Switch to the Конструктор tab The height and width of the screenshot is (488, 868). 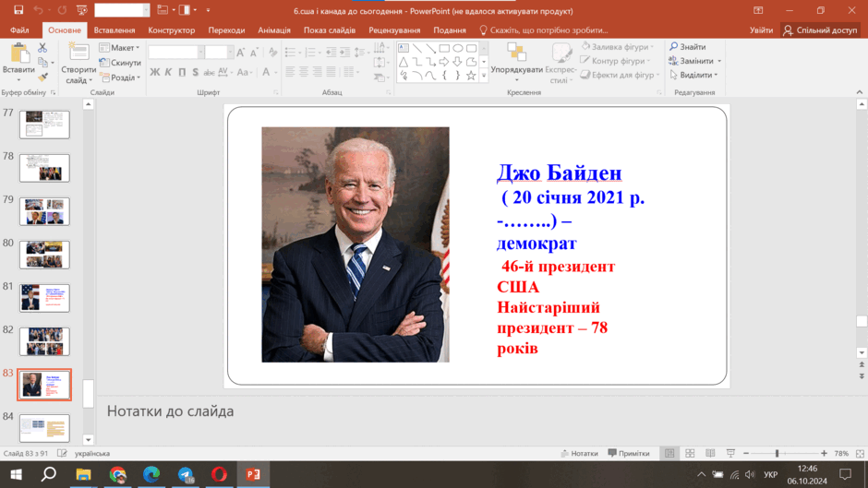coord(172,30)
